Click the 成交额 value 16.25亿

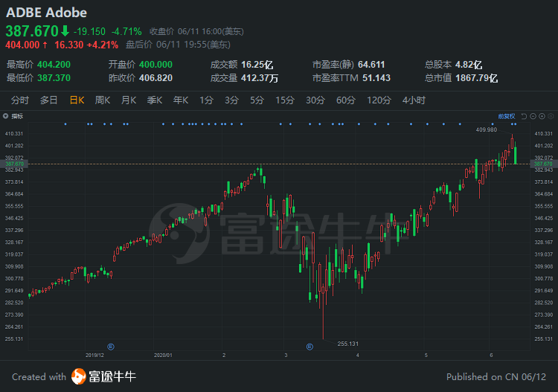point(257,65)
